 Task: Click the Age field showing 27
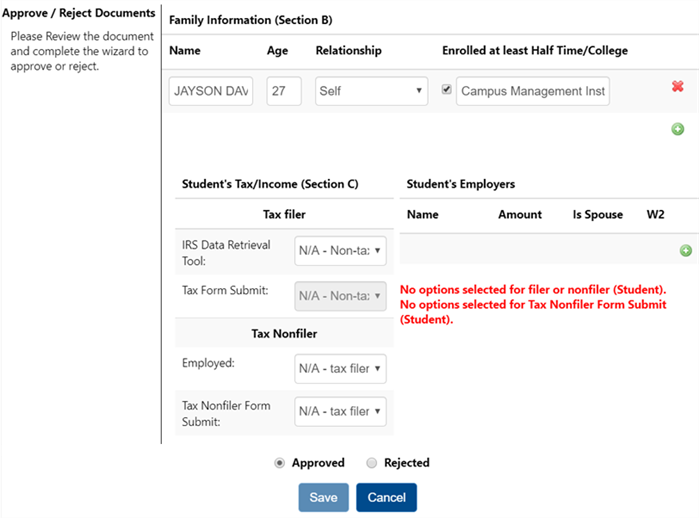(x=284, y=91)
